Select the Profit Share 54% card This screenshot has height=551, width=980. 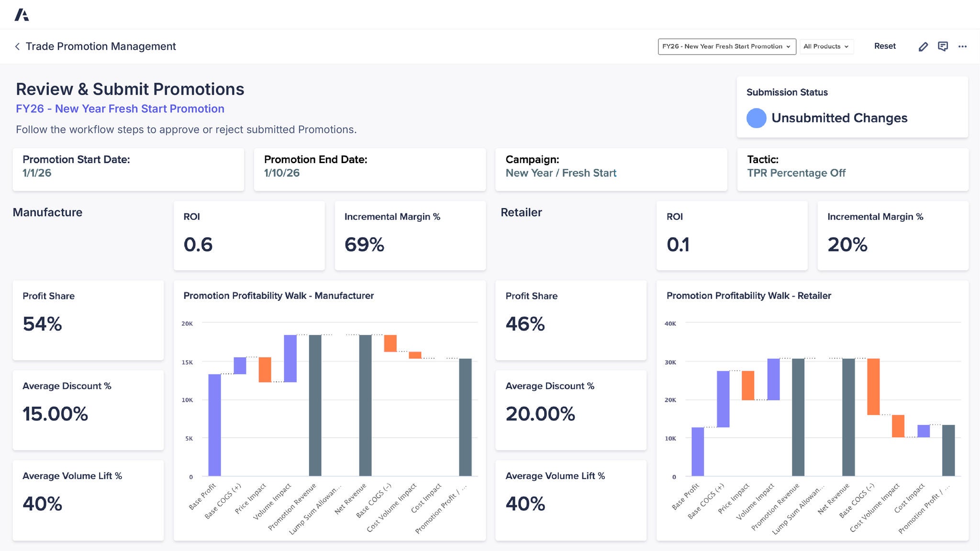coord(88,320)
